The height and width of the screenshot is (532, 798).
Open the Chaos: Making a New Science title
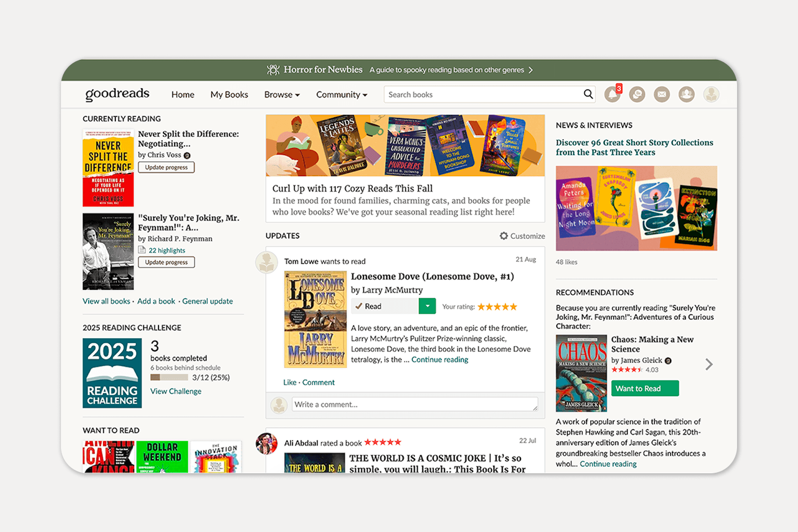coord(652,344)
